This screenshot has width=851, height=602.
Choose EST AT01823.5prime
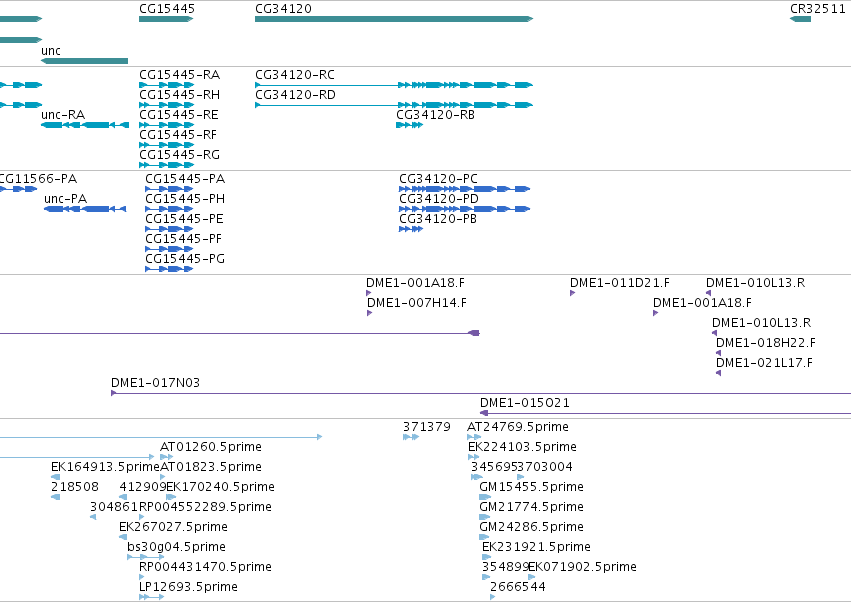point(211,467)
